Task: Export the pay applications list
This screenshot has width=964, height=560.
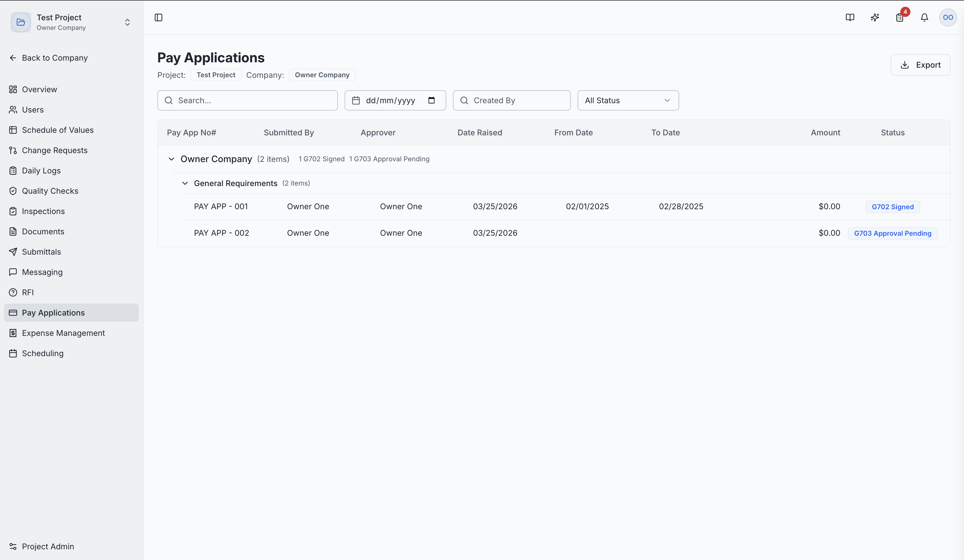Action: (x=920, y=65)
